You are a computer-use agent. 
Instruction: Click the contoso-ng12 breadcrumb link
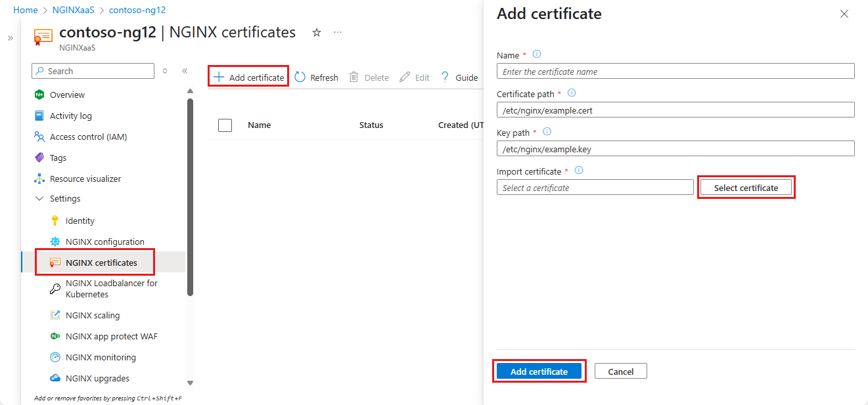(137, 10)
